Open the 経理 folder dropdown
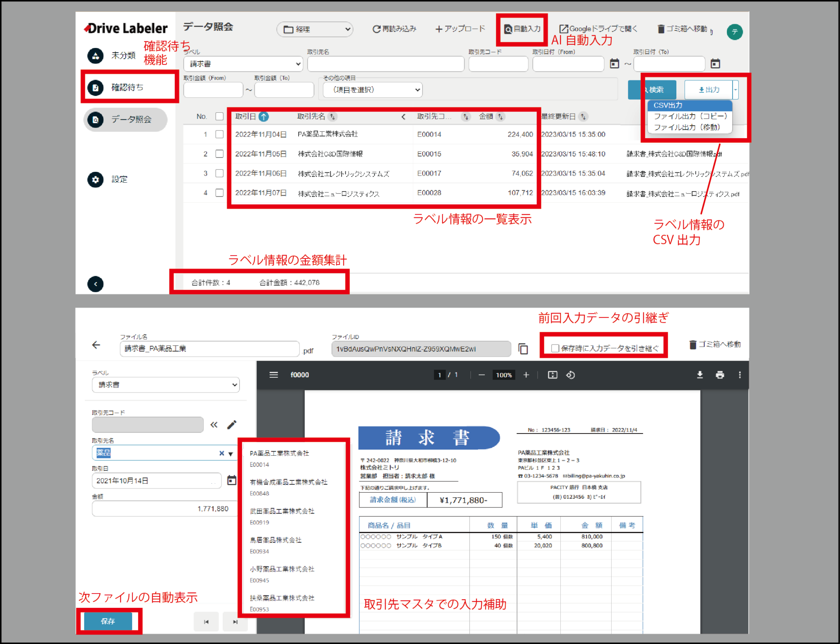840x644 pixels. [x=315, y=29]
